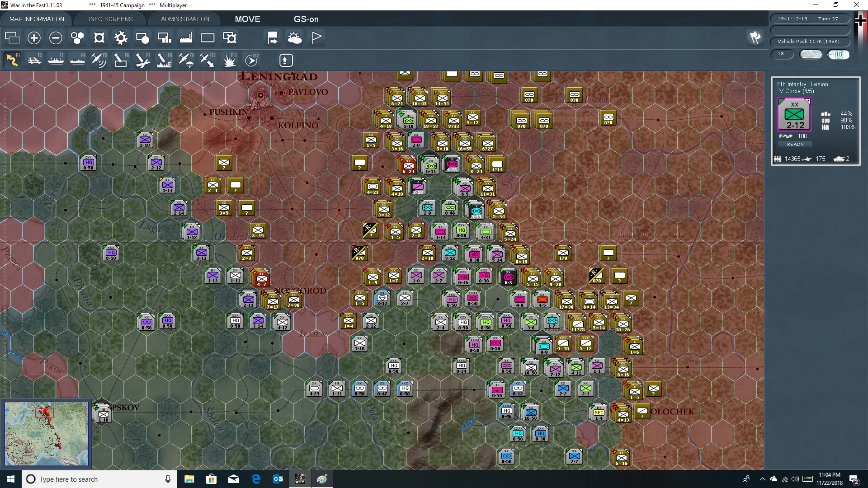Toggle the factory icon
The image size is (868, 488).
186,38
